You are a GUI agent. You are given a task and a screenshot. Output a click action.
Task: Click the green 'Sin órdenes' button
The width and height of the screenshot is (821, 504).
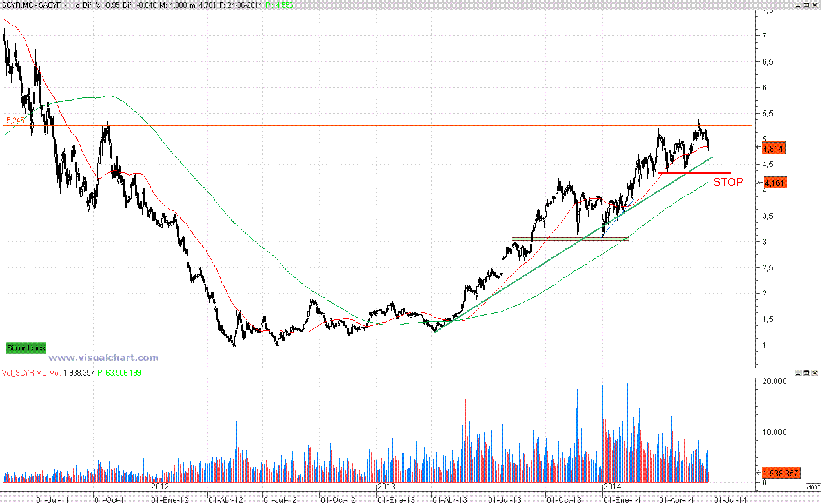pyautogui.click(x=26, y=348)
